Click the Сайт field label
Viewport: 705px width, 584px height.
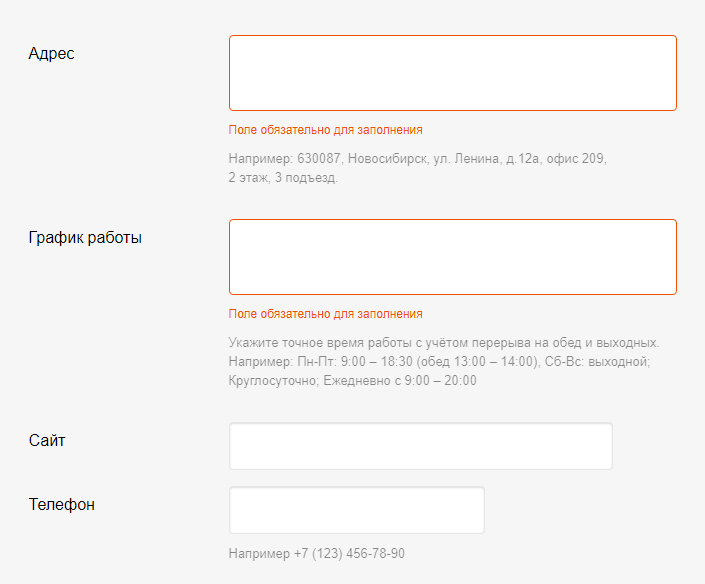click(x=47, y=440)
